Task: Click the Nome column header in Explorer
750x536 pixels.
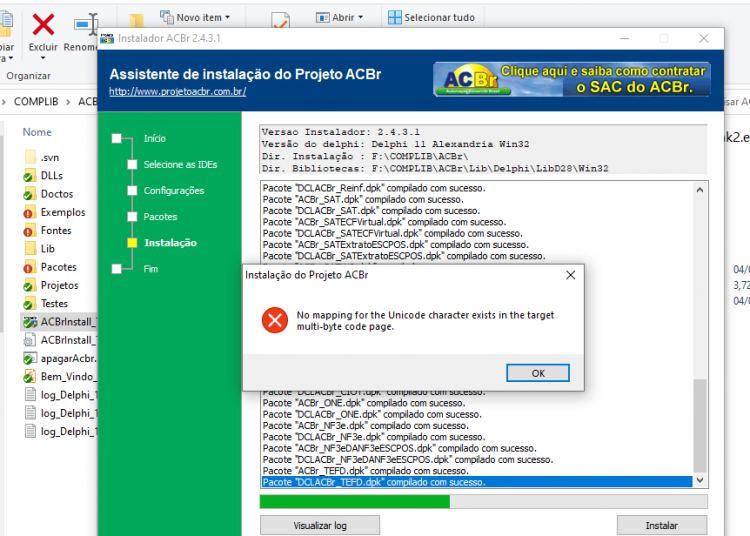Action: pos(37,132)
